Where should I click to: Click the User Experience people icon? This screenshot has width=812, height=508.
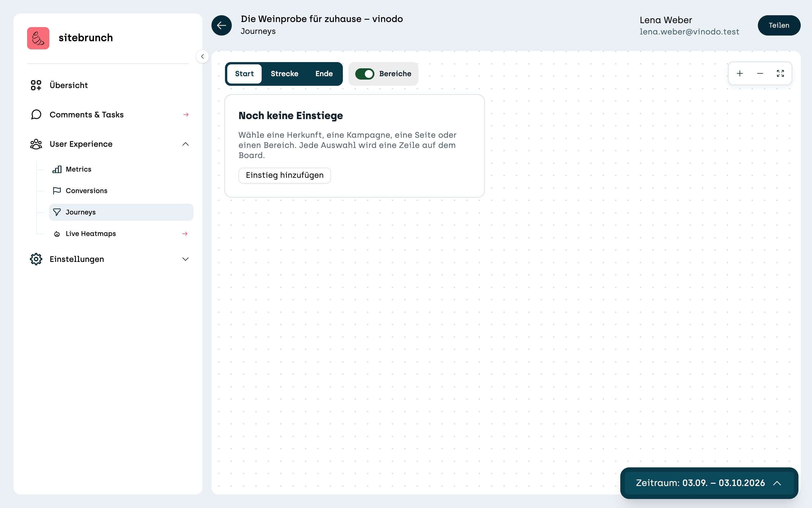coord(36,144)
